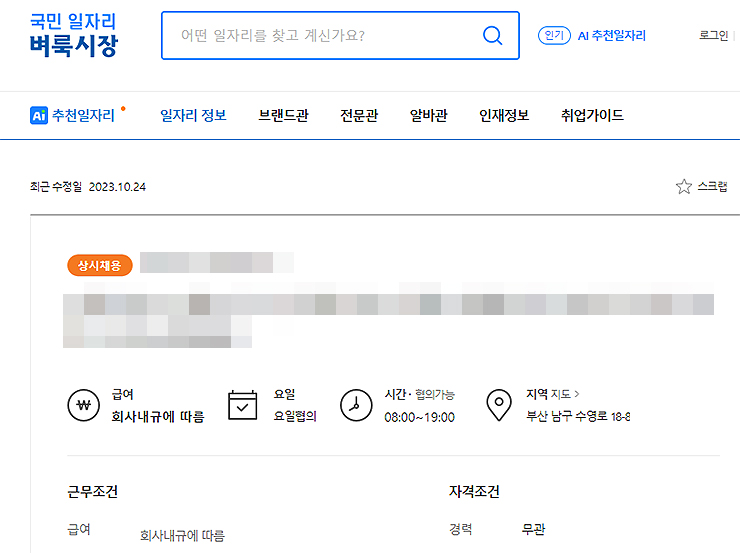Screen dimensions: 740x553
Task: Click the 자격조건 heading
Action: pyautogui.click(x=474, y=492)
